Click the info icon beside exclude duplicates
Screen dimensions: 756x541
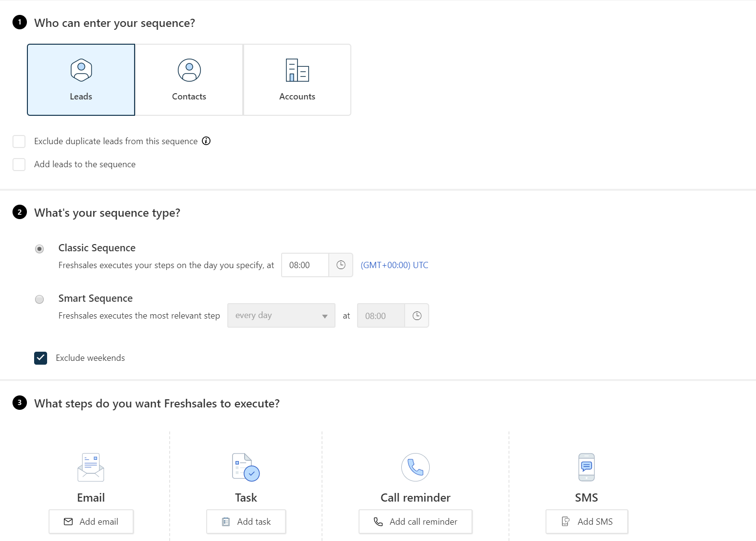click(x=206, y=141)
